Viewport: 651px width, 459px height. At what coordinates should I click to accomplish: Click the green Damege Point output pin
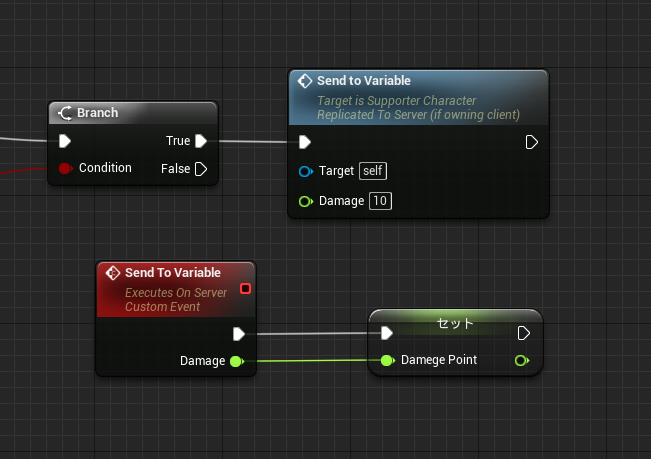(522, 361)
